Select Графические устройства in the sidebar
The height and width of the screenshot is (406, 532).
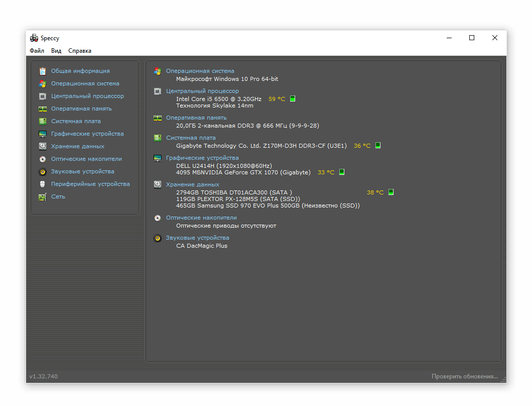[x=87, y=134]
